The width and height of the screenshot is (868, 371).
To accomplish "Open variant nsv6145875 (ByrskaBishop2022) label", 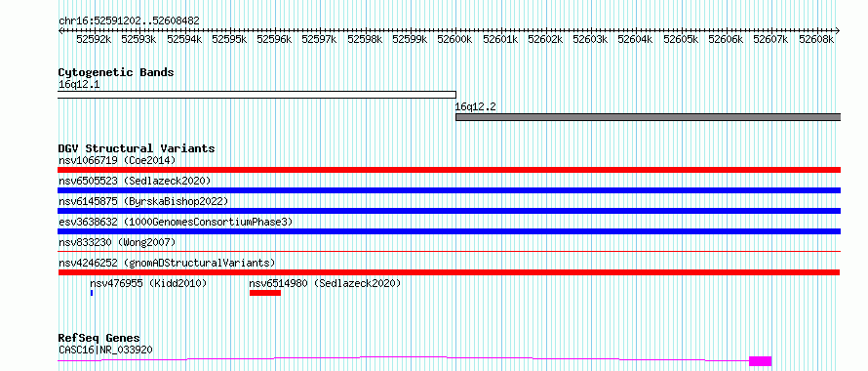I will pos(143,202).
